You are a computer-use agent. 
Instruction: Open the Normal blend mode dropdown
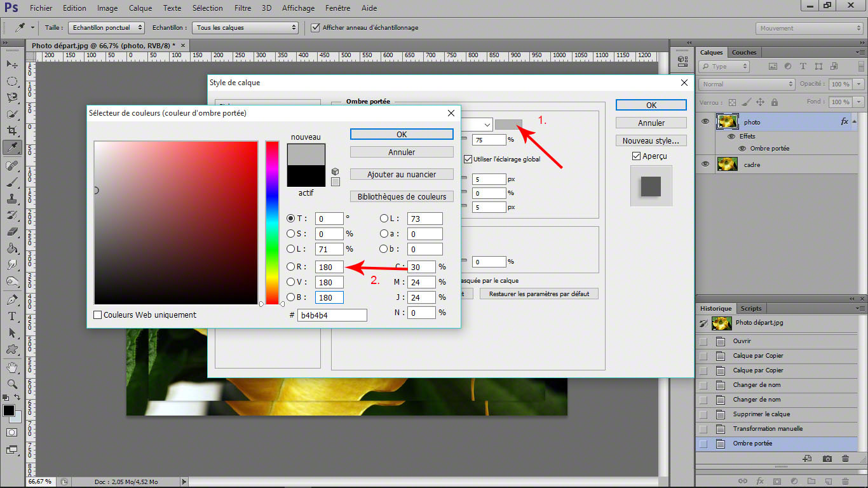747,84
